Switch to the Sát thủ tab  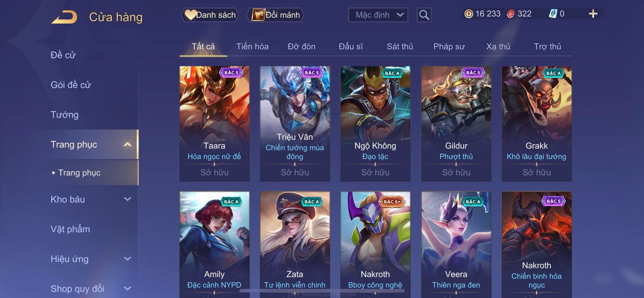[400, 47]
